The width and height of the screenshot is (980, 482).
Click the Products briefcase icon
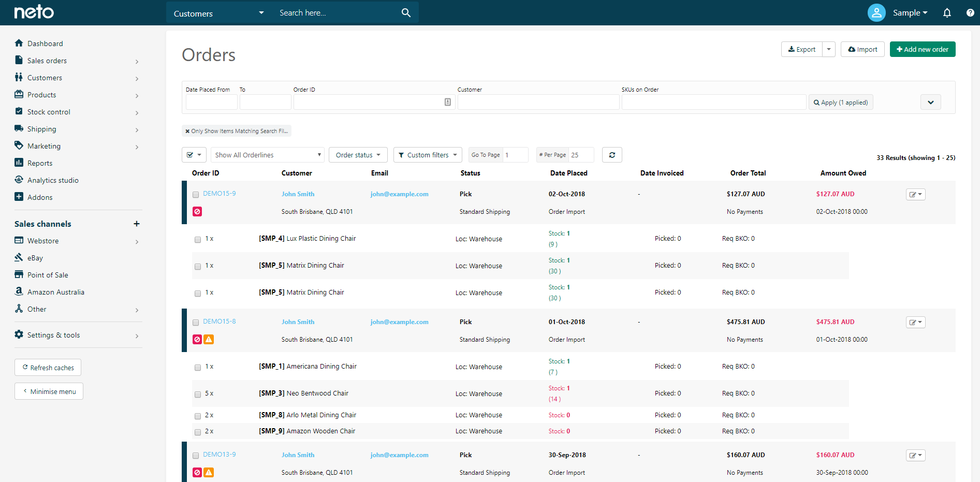pyautogui.click(x=19, y=94)
